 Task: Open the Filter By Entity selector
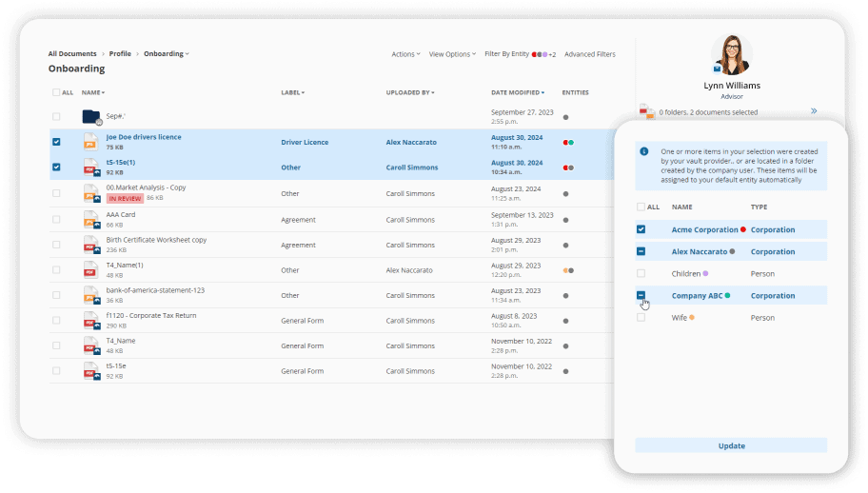click(520, 54)
